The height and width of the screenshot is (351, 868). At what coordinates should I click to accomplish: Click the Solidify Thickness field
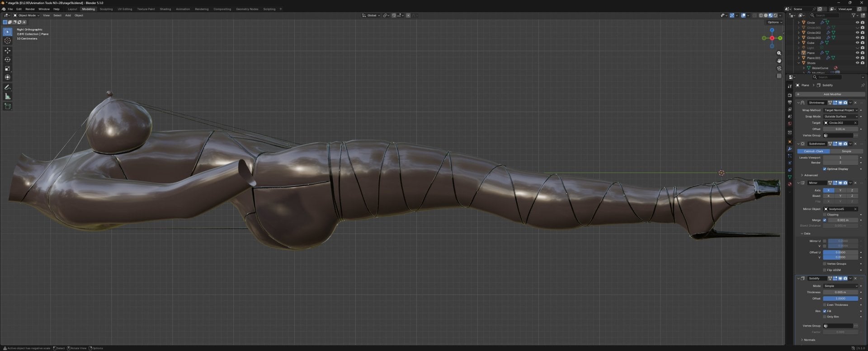tap(840, 292)
